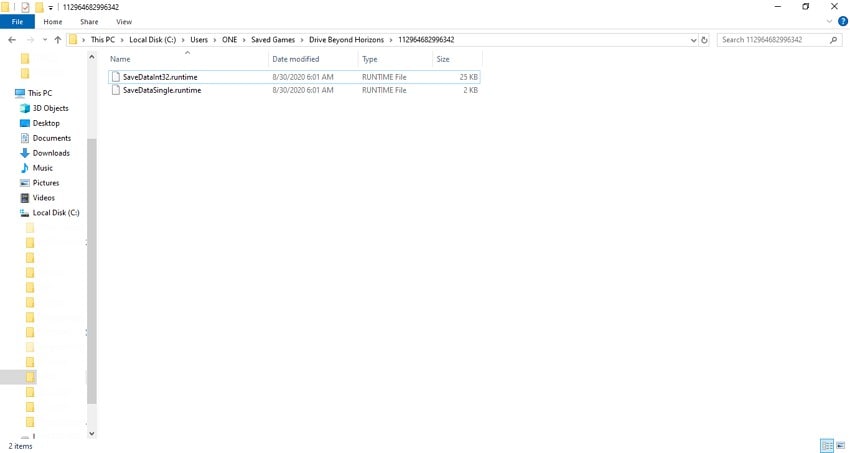
Task: Expand the ribbon with the chevron
Action: (x=829, y=22)
